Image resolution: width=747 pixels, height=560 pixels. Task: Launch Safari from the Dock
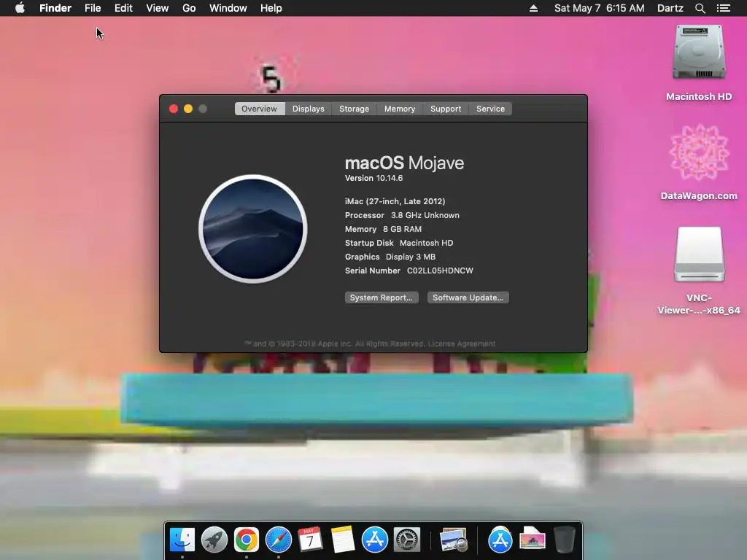click(279, 540)
